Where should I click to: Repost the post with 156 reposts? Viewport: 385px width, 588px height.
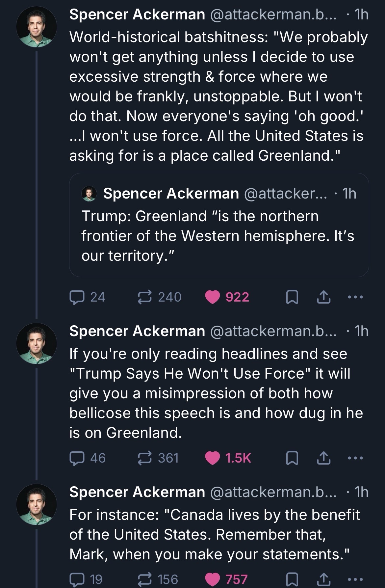click(144, 579)
